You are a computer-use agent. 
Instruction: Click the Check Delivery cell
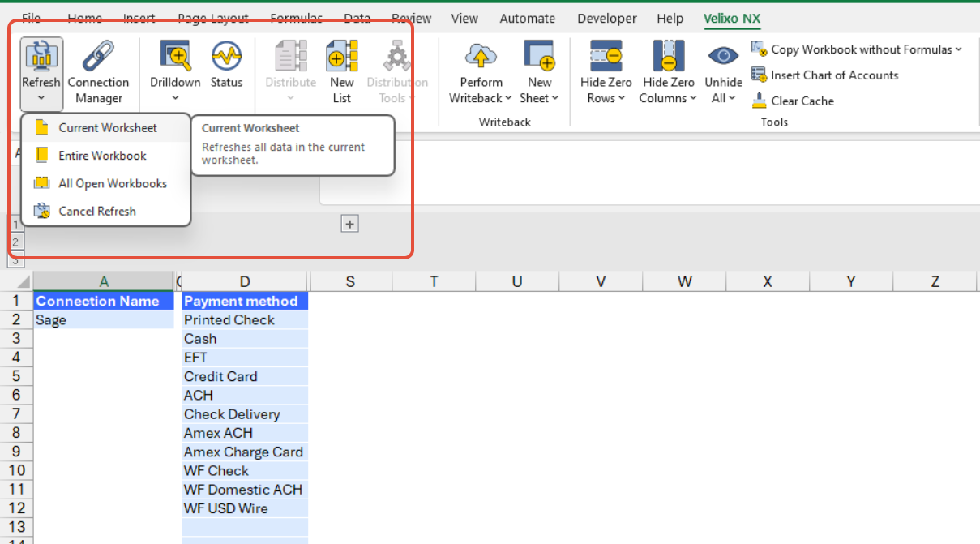(245, 414)
